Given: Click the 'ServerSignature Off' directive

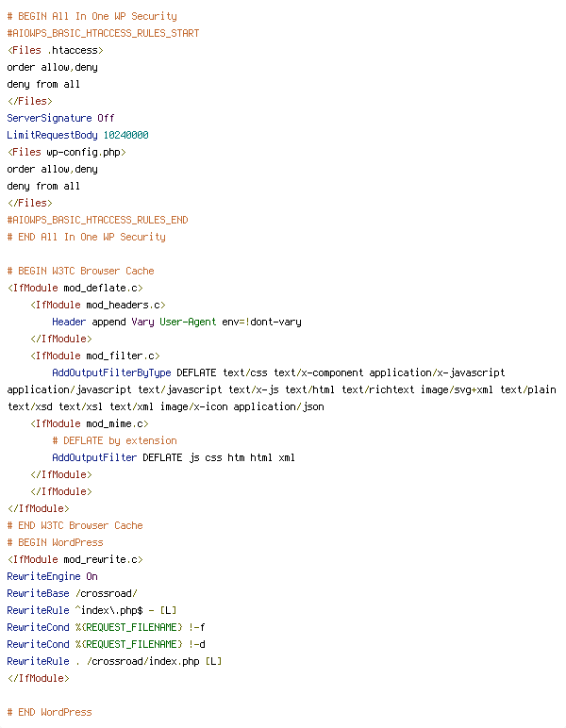Looking at the screenshot, I should click(x=60, y=118).
